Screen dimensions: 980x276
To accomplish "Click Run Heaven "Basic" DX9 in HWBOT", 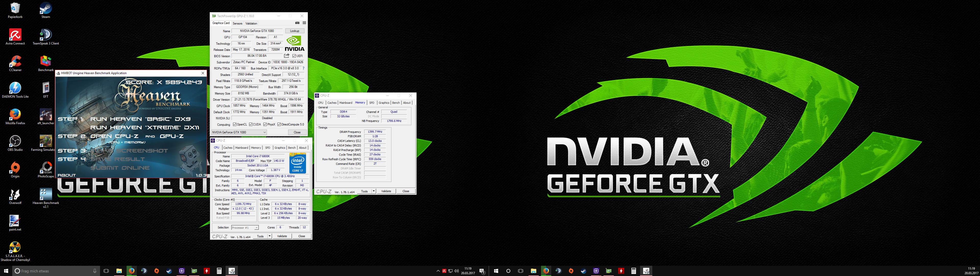I will [x=140, y=119].
